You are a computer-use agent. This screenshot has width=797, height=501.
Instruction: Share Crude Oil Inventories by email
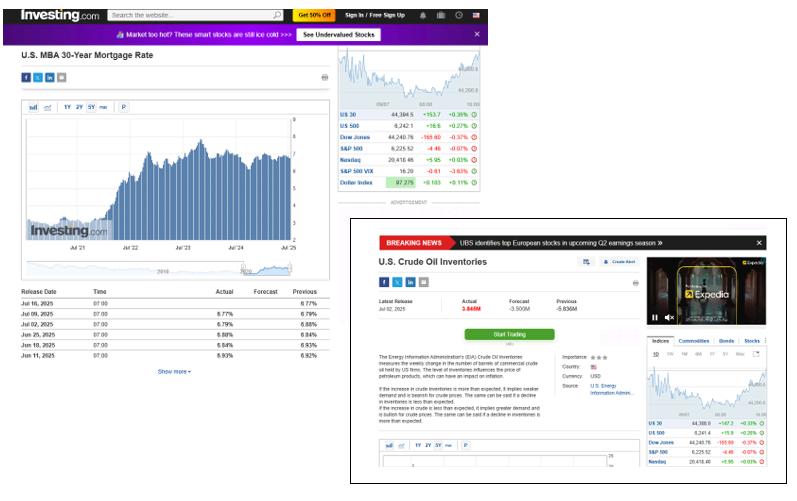point(423,282)
